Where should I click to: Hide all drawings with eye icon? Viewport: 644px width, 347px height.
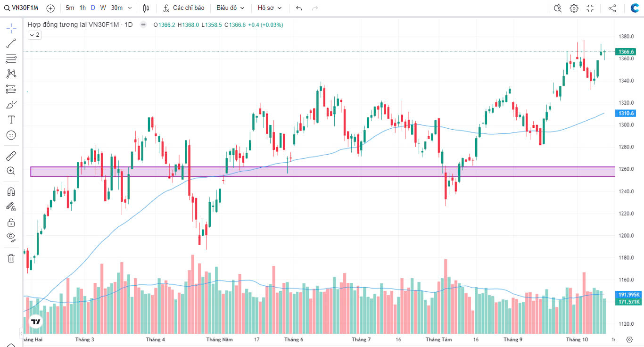point(11,237)
